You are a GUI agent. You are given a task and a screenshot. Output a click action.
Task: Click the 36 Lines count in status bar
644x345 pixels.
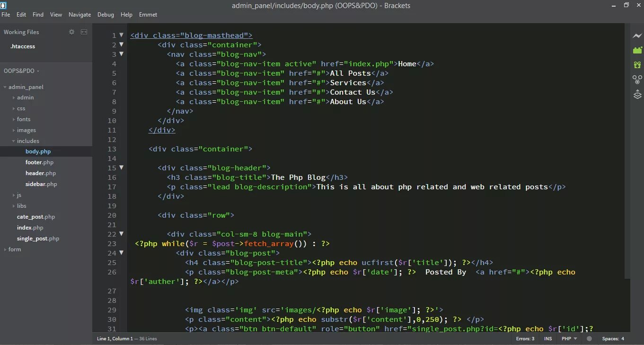(149, 338)
